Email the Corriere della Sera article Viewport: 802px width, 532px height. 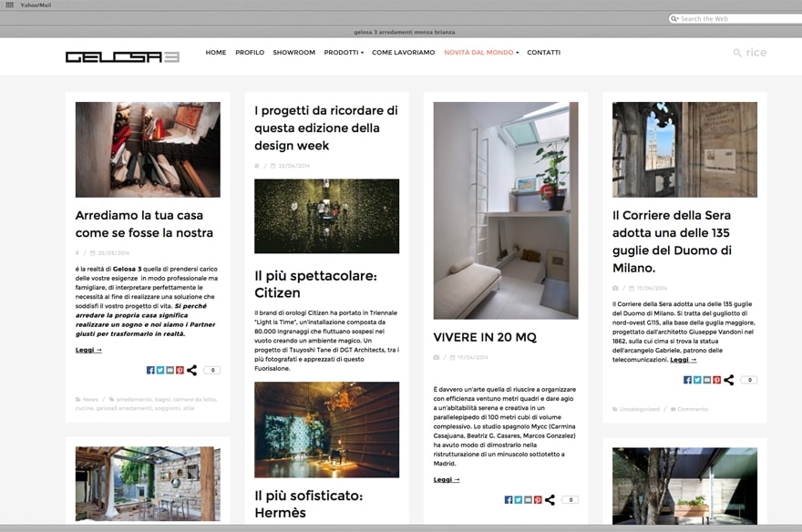(x=706, y=380)
